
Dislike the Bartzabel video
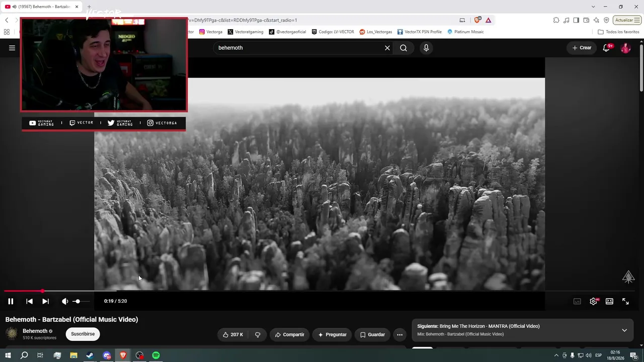258,334
